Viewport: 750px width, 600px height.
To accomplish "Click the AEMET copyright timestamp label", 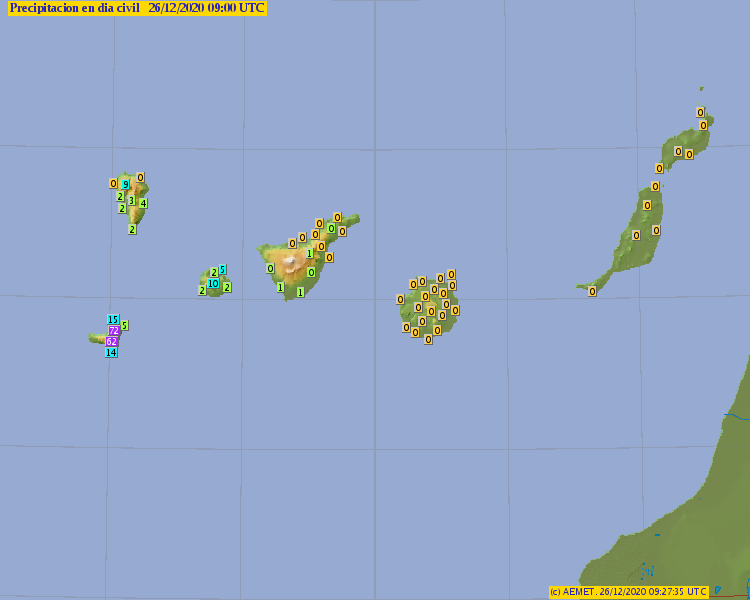I will click(x=629, y=592).
